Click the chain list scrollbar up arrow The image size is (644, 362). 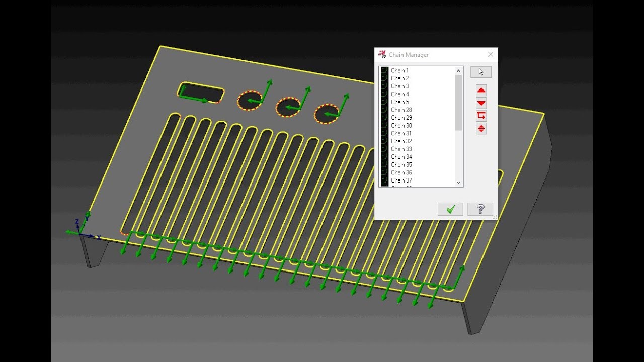[458, 71]
